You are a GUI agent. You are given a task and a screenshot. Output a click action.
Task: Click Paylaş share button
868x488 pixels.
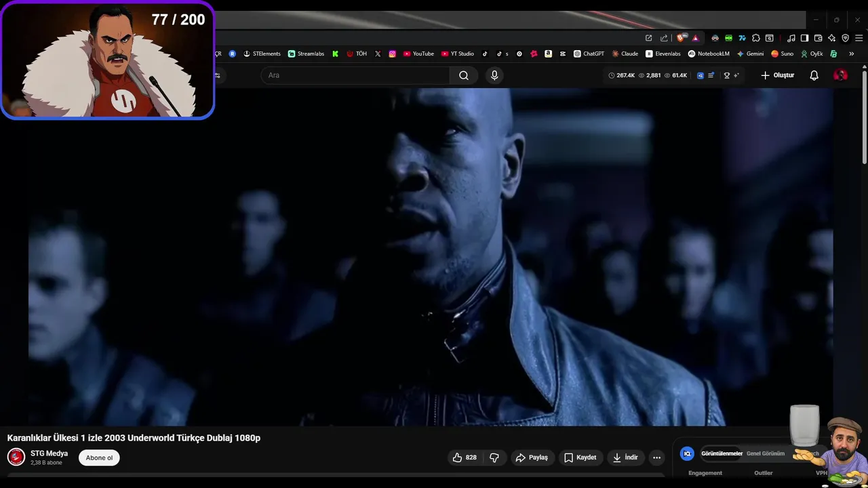(x=532, y=457)
